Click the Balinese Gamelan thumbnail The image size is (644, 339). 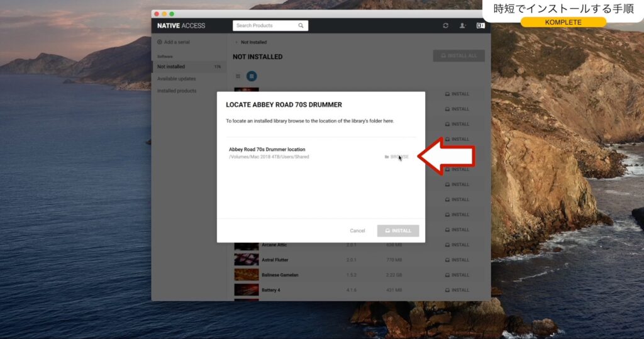[x=247, y=275]
